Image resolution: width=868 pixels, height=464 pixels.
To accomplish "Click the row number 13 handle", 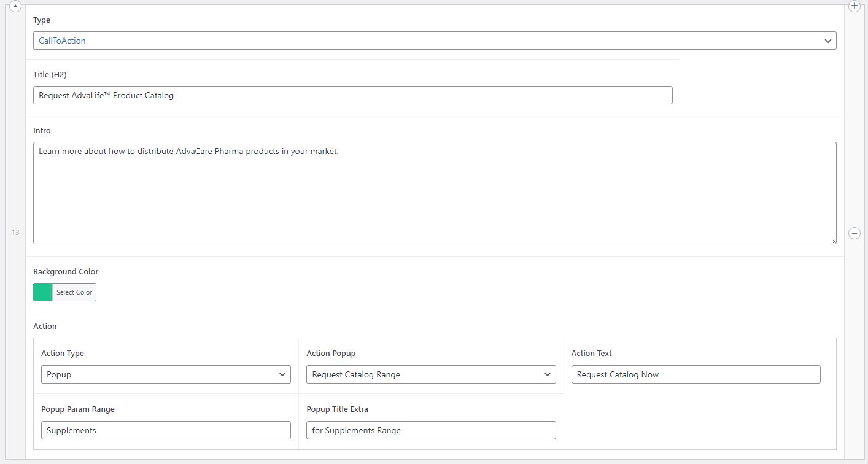I will point(15,232).
